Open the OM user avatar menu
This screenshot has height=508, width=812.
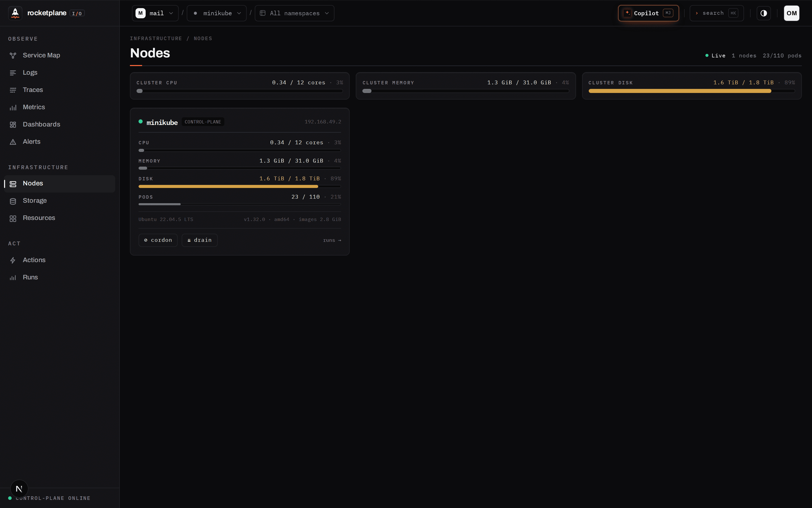point(791,13)
